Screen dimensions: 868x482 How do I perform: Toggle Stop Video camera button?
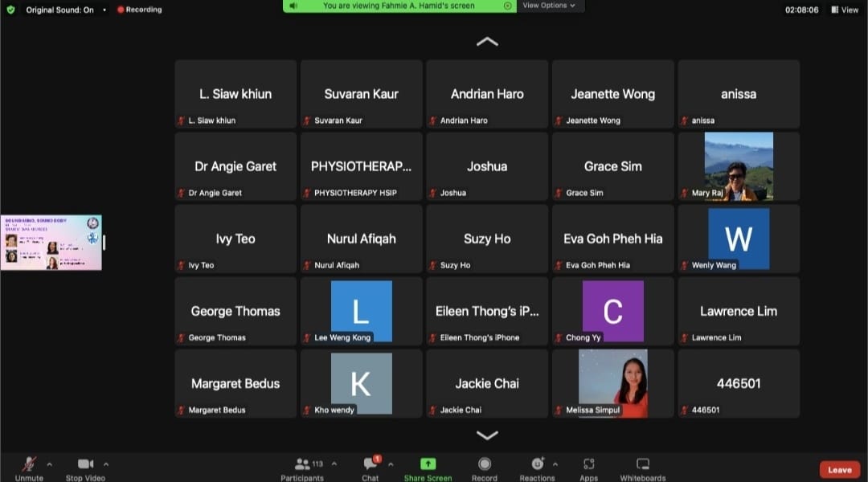[85, 464]
